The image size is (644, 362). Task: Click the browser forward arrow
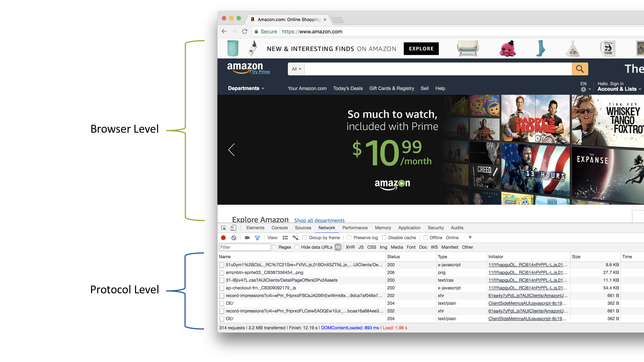point(234,31)
